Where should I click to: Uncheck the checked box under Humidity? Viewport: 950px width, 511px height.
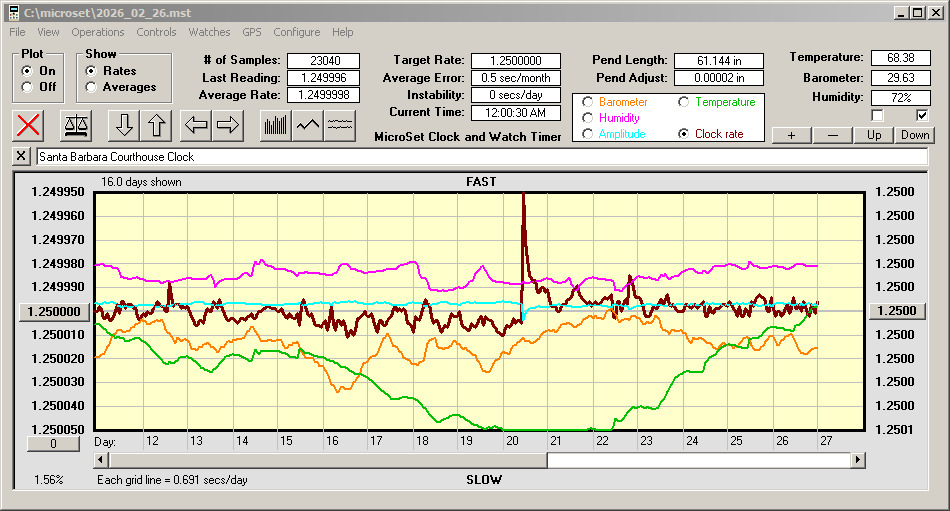coord(922,116)
